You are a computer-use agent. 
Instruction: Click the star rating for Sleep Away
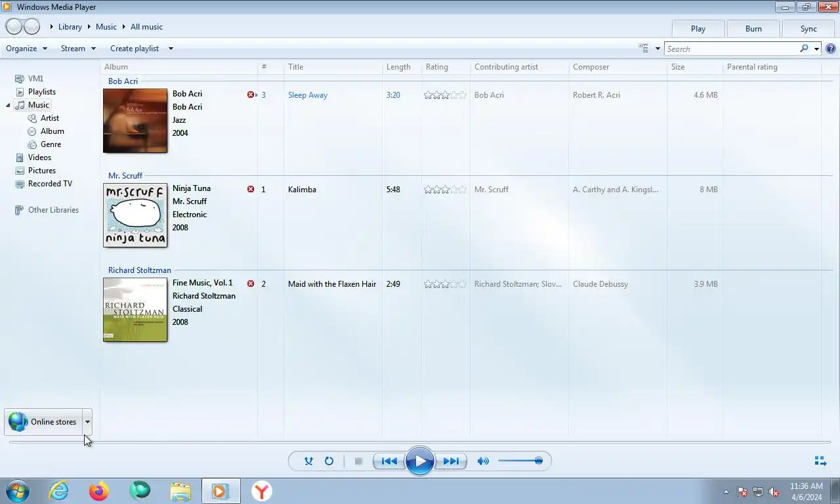(x=445, y=95)
